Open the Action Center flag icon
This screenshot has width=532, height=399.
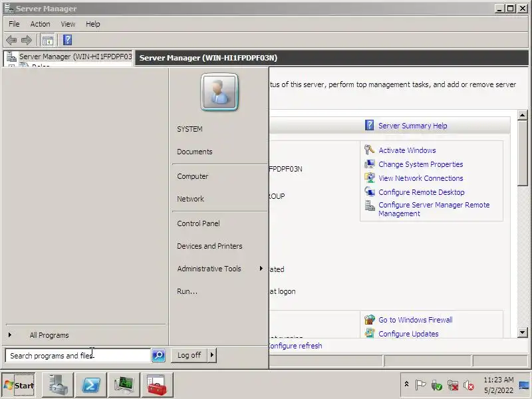click(x=420, y=385)
